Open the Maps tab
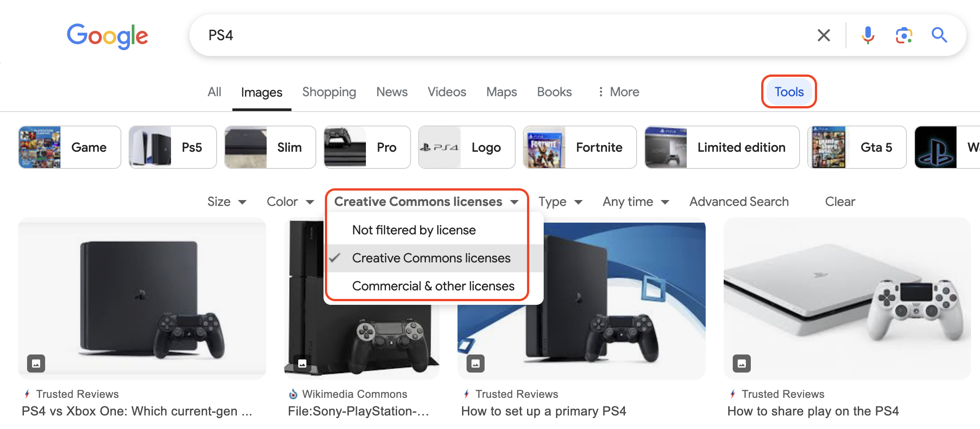The width and height of the screenshot is (980, 429). 502,92
